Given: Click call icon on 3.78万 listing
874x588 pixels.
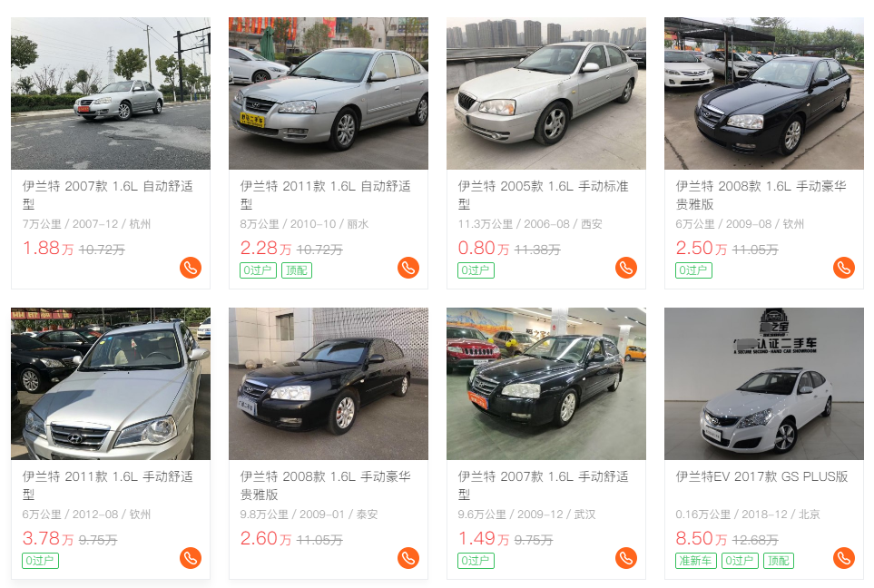Looking at the screenshot, I should [191, 558].
